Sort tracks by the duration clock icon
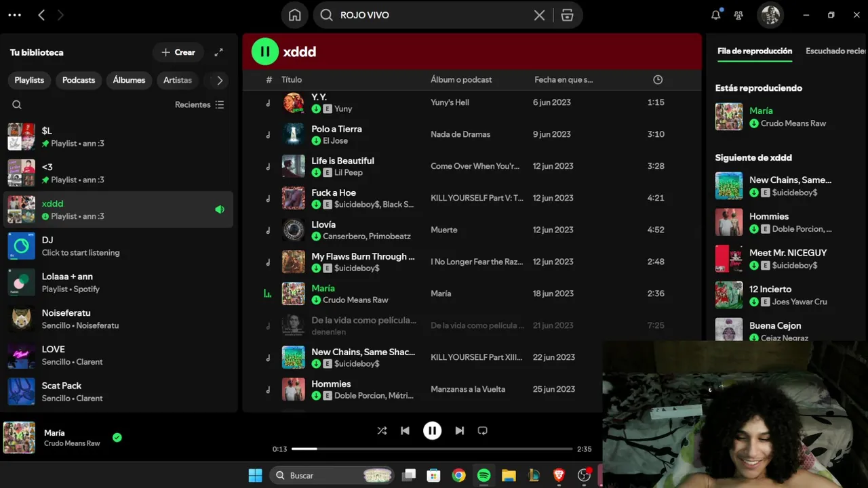The height and width of the screenshot is (488, 868). pos(657,80)
